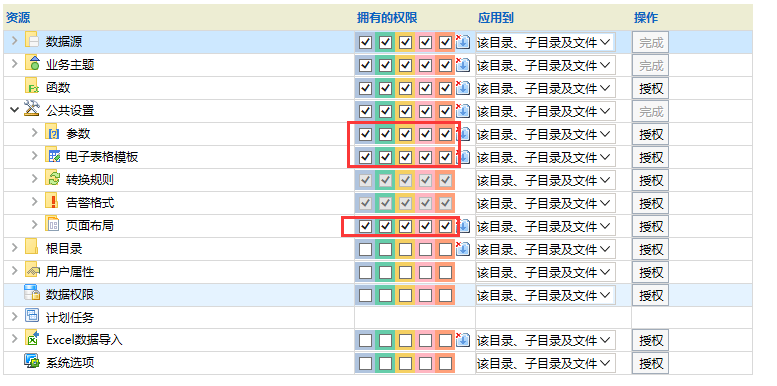The height and width of the screenshot is (386, 777).
Task: Click the 函数 Fx icon
Action: 32,87
